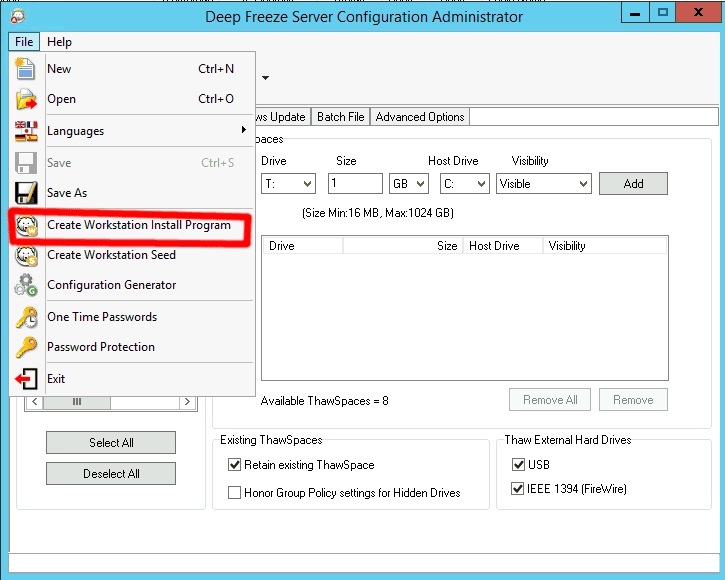Sort ThawSpace list by Host Drive column

click(503, 246)
